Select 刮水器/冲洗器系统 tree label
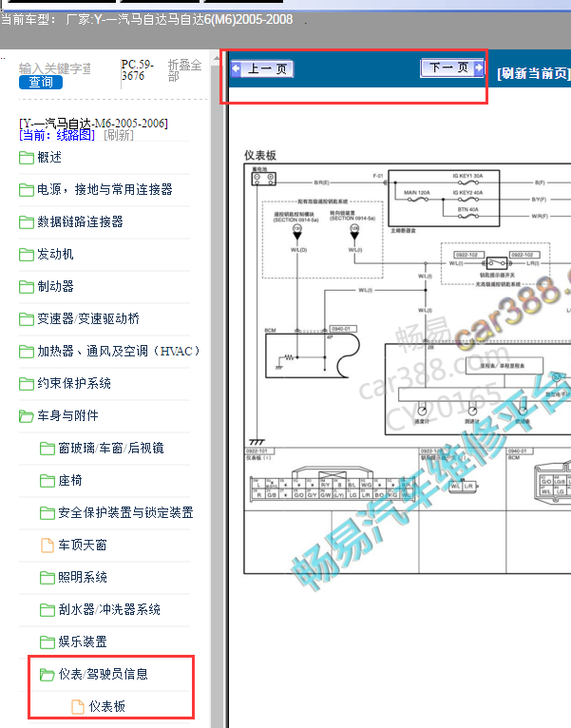The image size is (571, 728). pos(109,609)
